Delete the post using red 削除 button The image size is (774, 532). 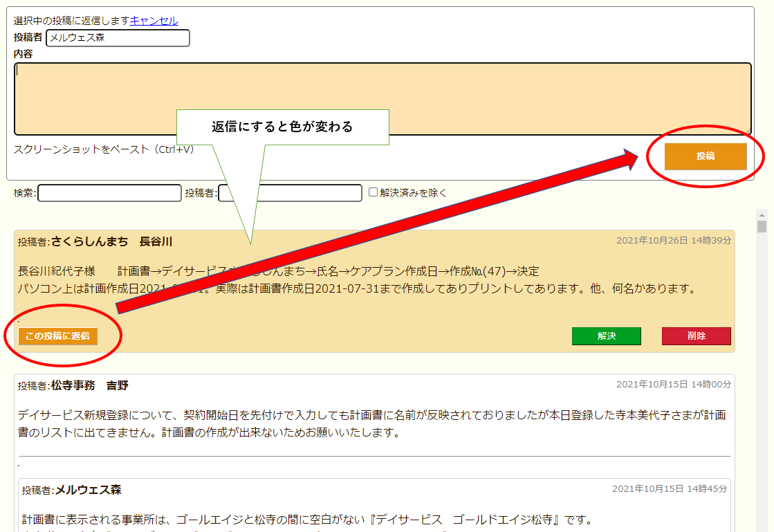point(696,336)
